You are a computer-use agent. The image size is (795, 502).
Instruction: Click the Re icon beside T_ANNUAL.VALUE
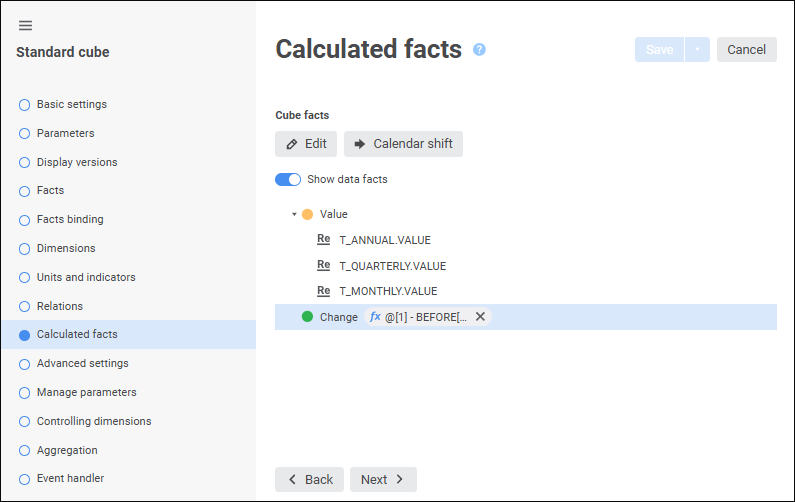(323, 240)
